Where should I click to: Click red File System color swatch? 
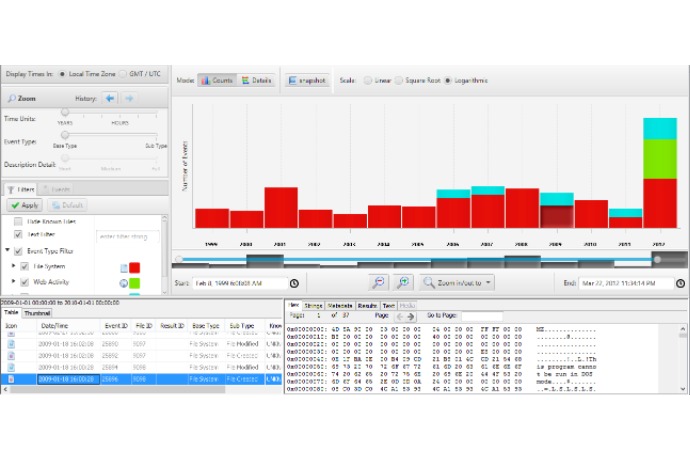coord(135,268)
